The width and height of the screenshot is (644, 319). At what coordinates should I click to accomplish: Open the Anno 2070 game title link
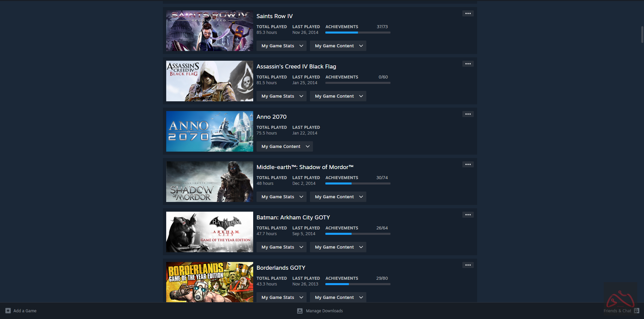(x=272, y=117)
